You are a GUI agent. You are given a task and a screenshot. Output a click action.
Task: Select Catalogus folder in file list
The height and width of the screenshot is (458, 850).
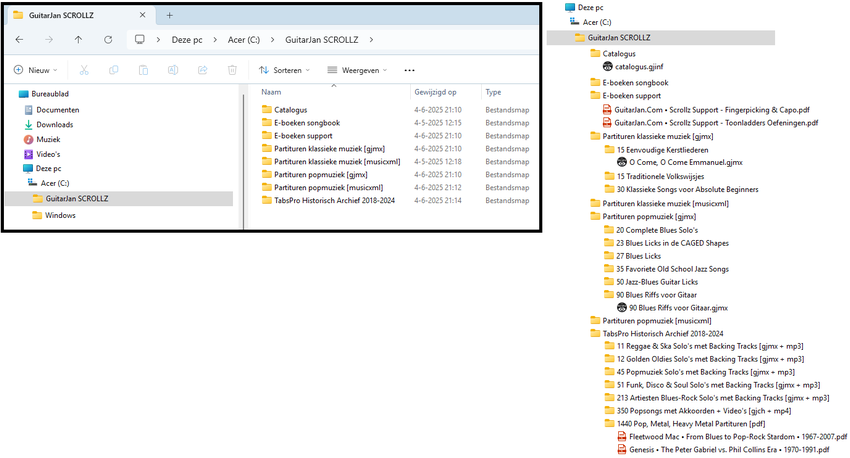pos(284,109)
